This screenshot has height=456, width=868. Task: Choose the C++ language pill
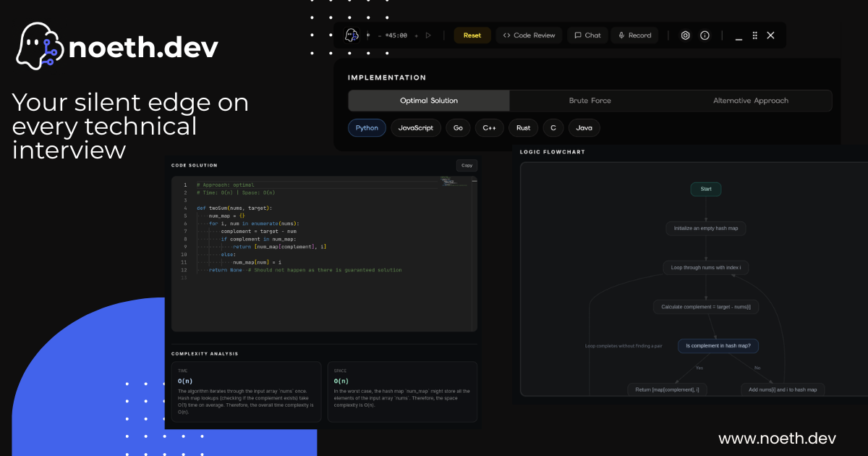tap(490, 127)
